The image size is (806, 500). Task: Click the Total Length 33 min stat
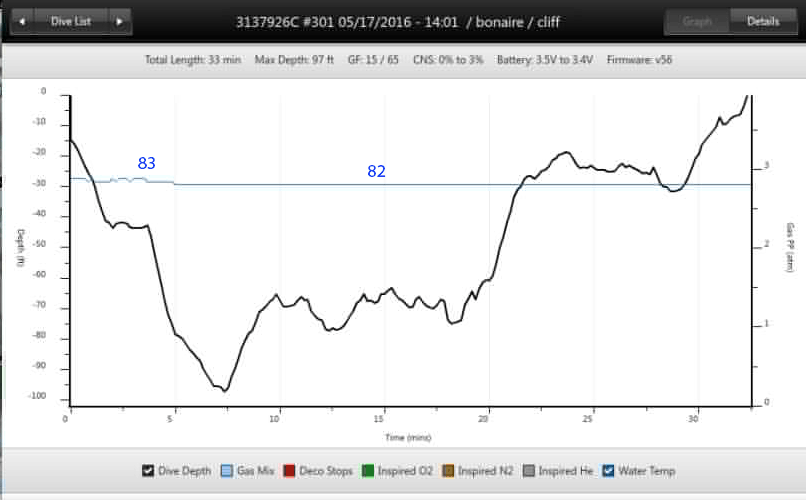click(x=193, y=60)
